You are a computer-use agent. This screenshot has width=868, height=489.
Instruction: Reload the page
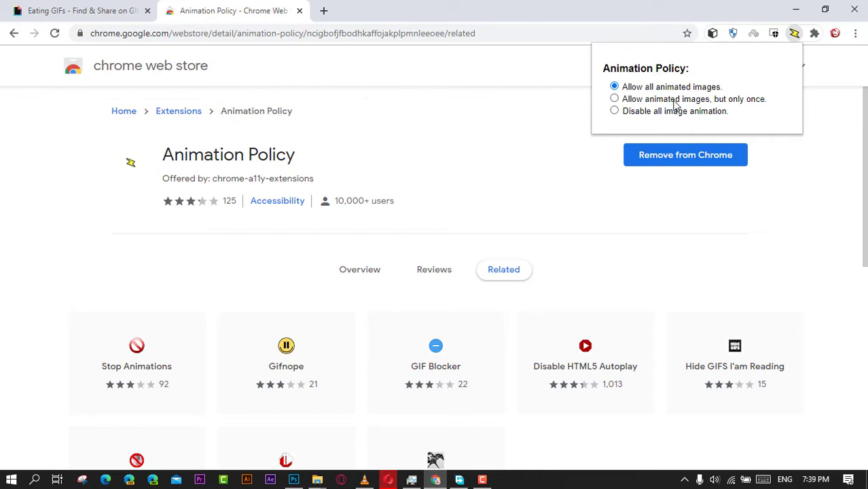point(54,33)
